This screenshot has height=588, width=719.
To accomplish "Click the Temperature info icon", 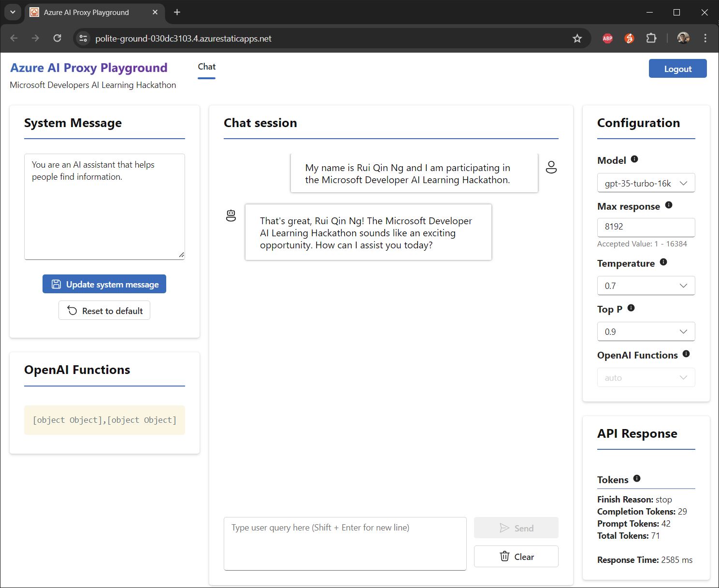I will (663, 262).
